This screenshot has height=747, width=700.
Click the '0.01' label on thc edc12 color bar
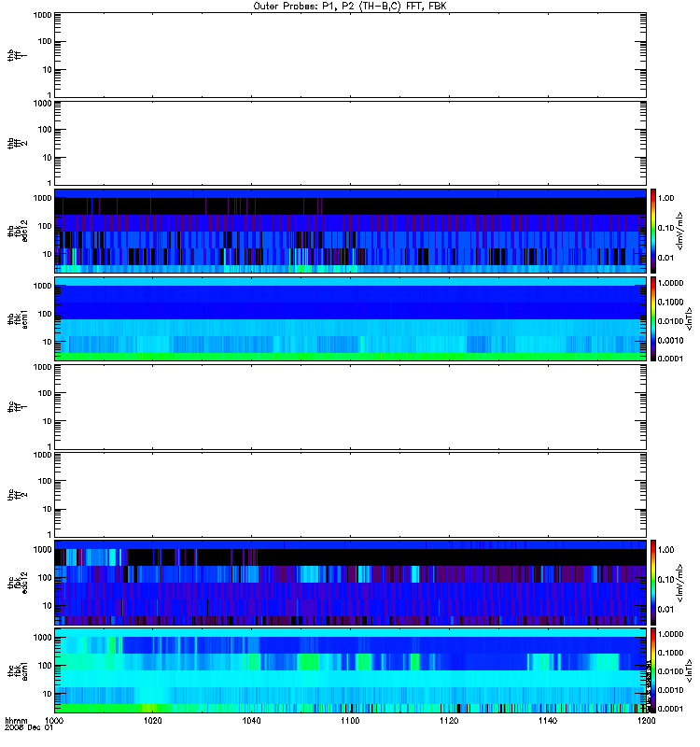coord(665,610)
